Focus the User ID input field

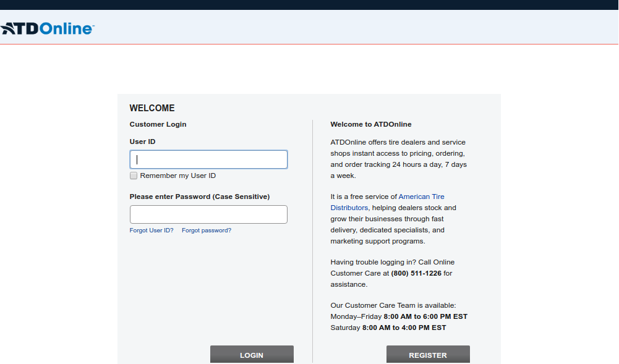point(208,159)
